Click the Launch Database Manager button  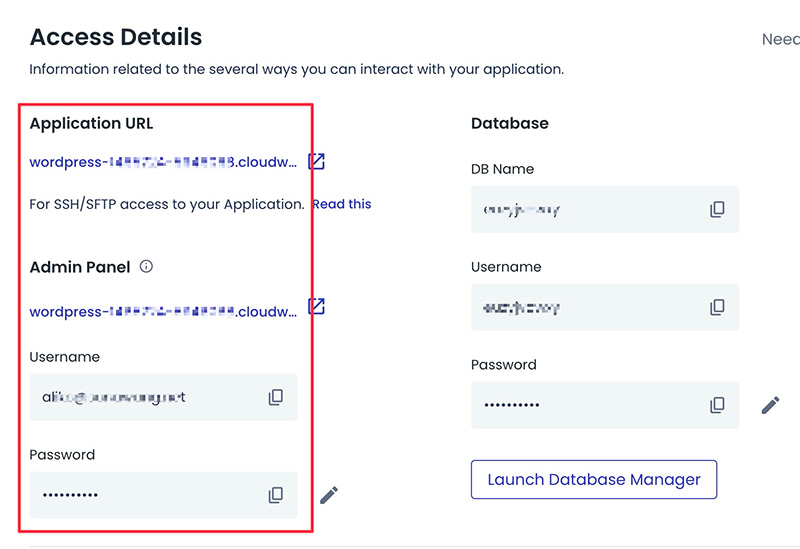coord(594,480)
